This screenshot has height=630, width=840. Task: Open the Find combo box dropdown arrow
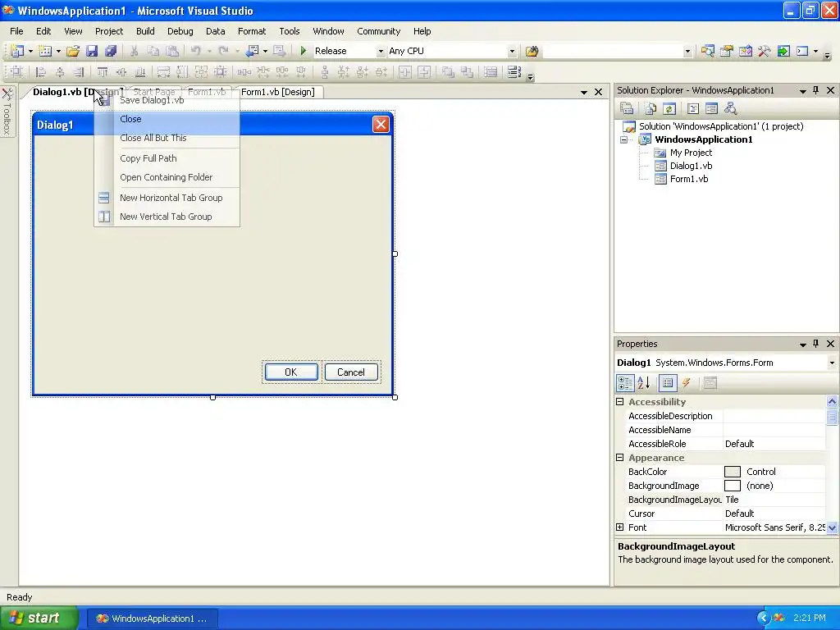pyautogui.click(x=688, y=52)
